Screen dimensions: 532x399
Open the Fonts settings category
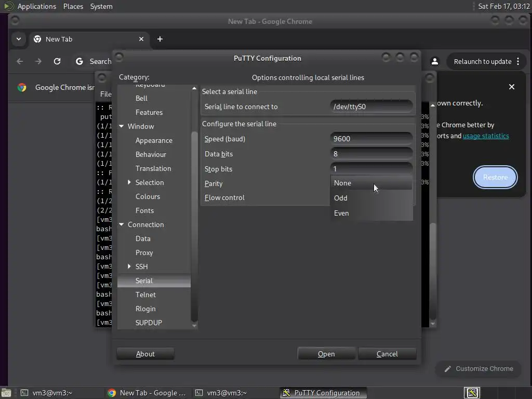tap(144, 210)
